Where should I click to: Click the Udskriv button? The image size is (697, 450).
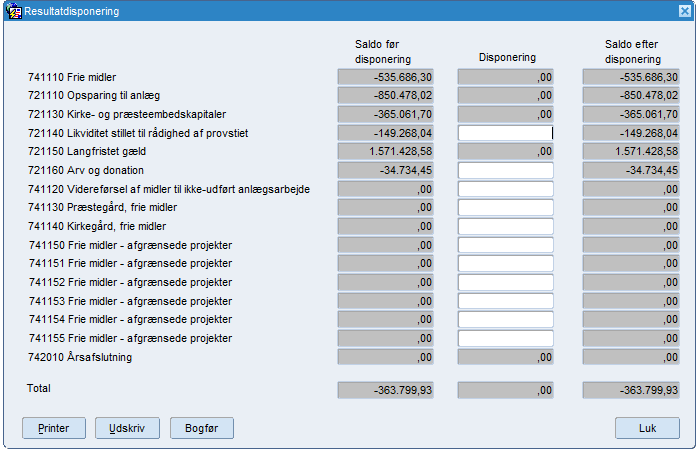[x=127, y=428]
